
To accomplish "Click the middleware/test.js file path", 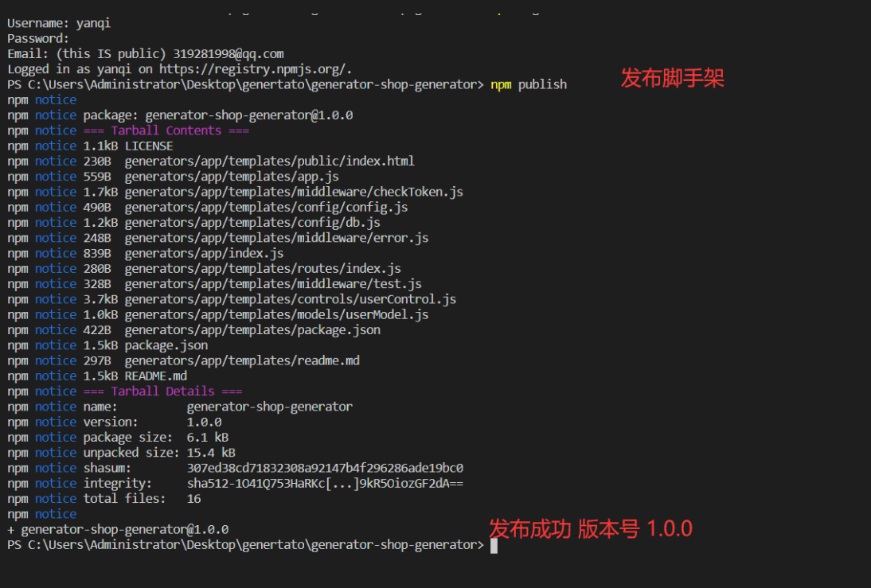I will click(x=273, y=284).
